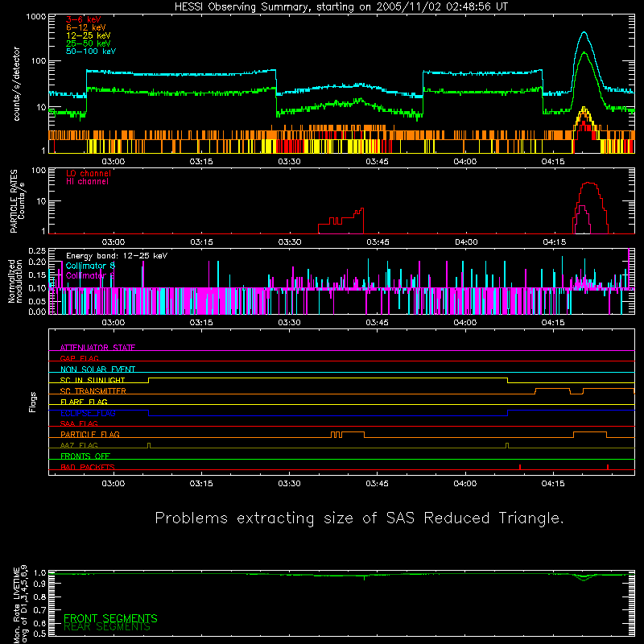Viewport: 644px width, 644px height.
Task: Click the SAA FLAG label
Action: (x=79, y=424)
